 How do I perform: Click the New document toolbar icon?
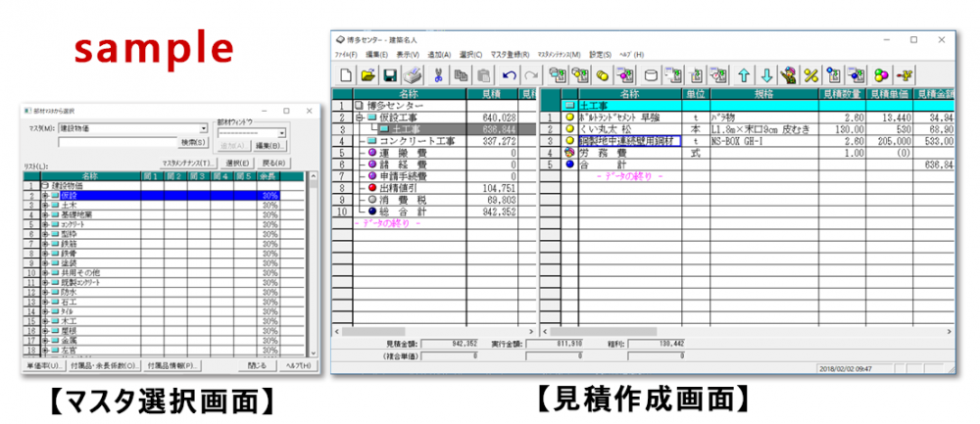point(346,75)
